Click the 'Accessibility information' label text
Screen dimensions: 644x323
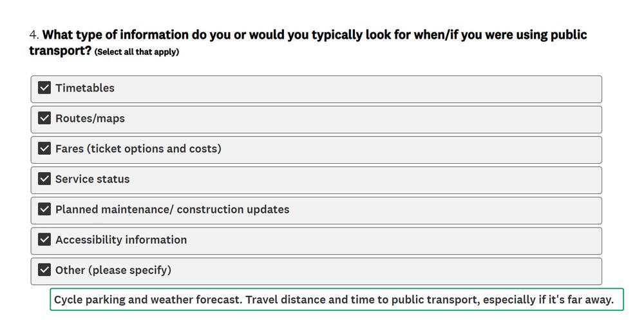121,240
